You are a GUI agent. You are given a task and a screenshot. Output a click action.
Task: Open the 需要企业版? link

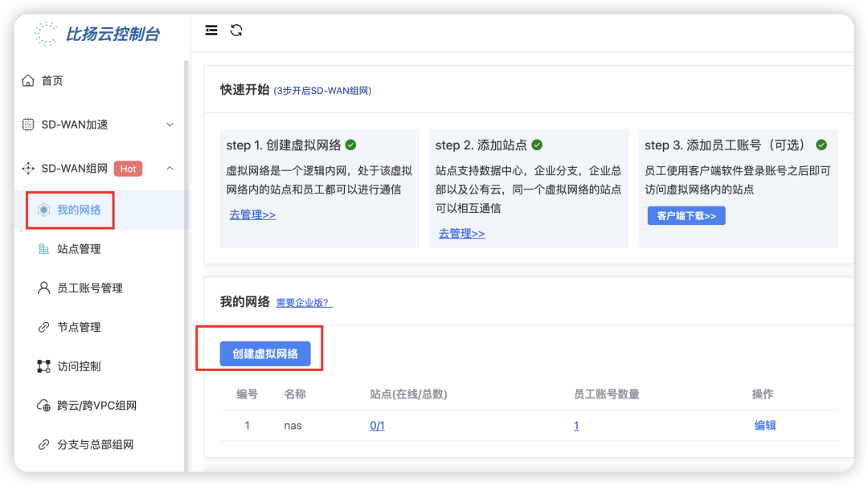tap(303, 303)
